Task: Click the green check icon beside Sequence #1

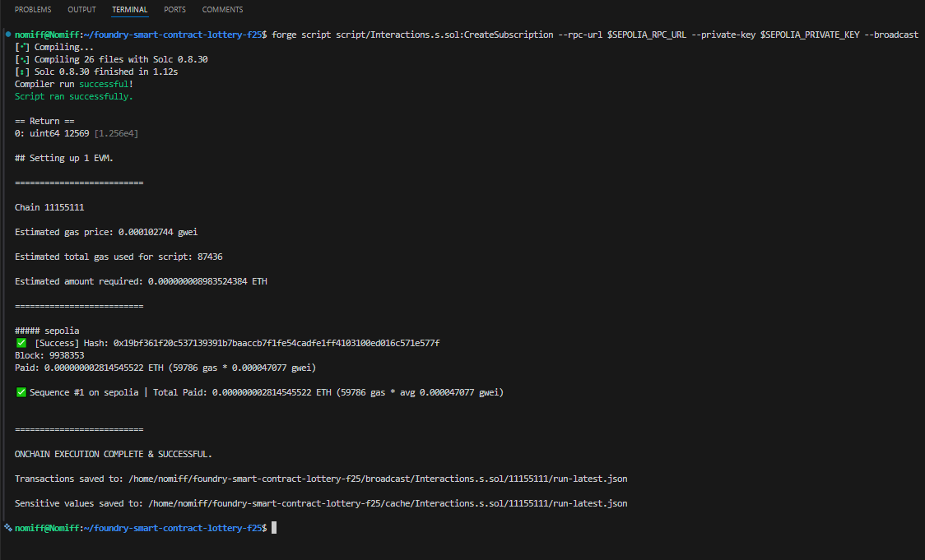Action: [21, 392]
